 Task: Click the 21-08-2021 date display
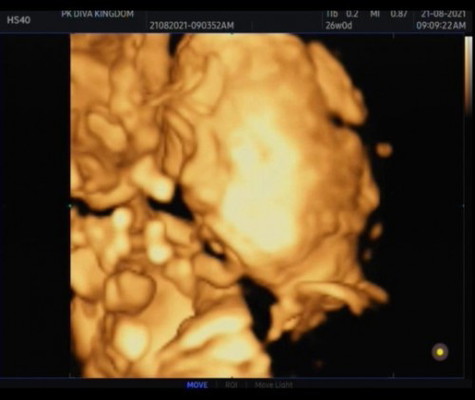click(443, 14)
